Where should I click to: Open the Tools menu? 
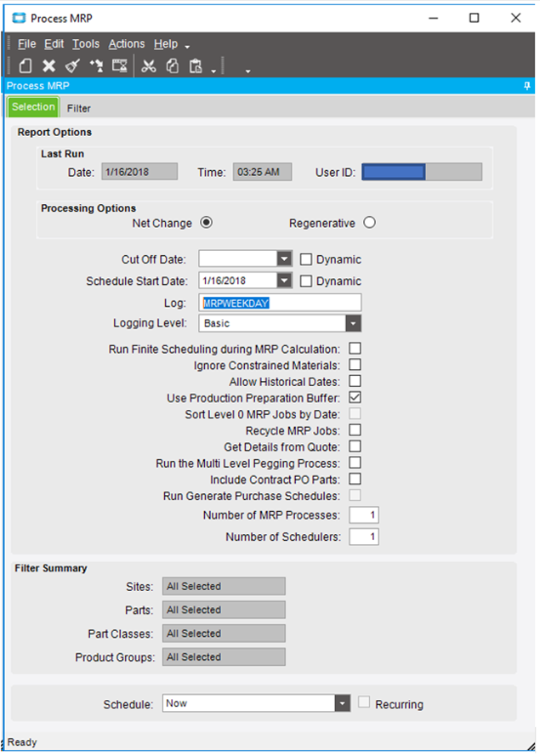[86, 44]
